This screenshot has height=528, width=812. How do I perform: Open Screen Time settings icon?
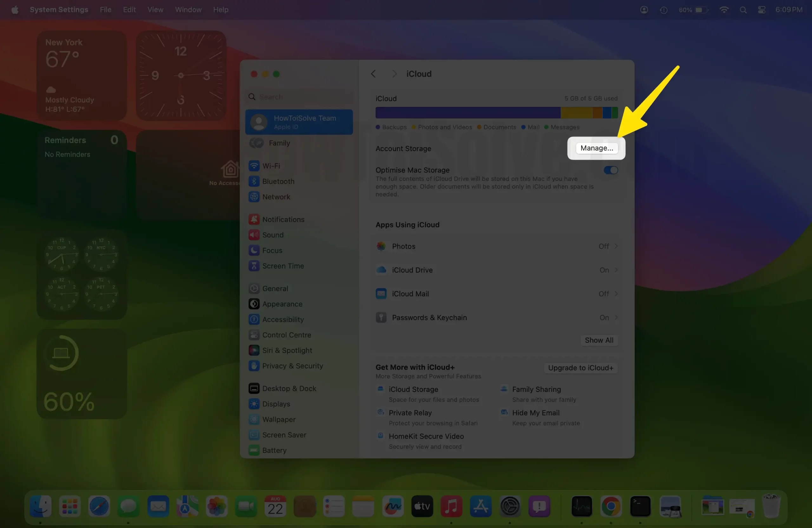[254, 266]
